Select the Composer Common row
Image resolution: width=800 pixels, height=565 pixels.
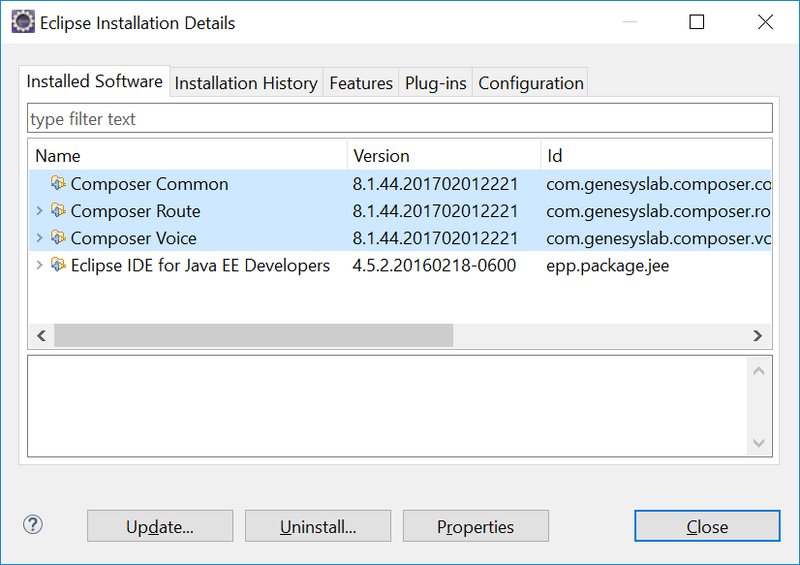[400, 184]
